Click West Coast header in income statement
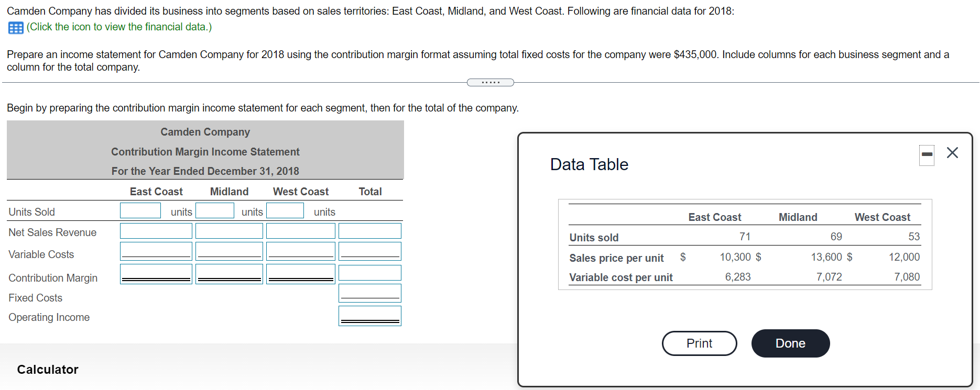This screenshot has height=390, width=980. click(x=301, y=192)
